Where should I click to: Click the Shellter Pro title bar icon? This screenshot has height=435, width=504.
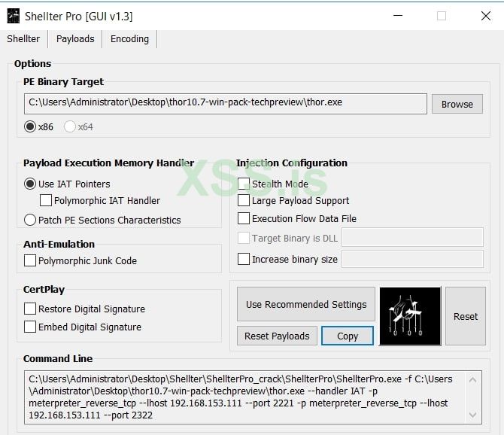(14, 16)
